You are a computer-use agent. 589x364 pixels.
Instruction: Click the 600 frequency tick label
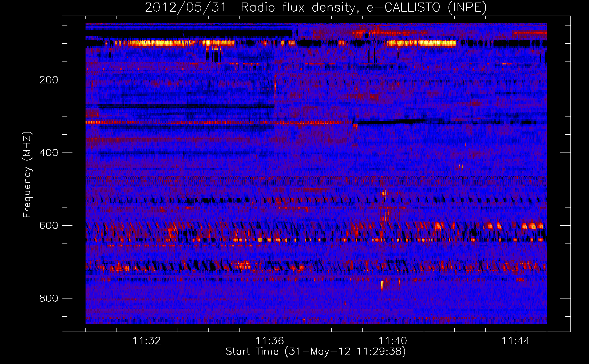[49, 226]
